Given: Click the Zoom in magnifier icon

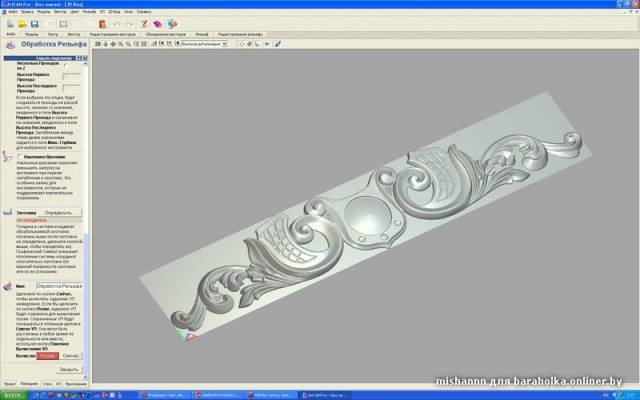Looking at the screenshot, I should (121, 44).
